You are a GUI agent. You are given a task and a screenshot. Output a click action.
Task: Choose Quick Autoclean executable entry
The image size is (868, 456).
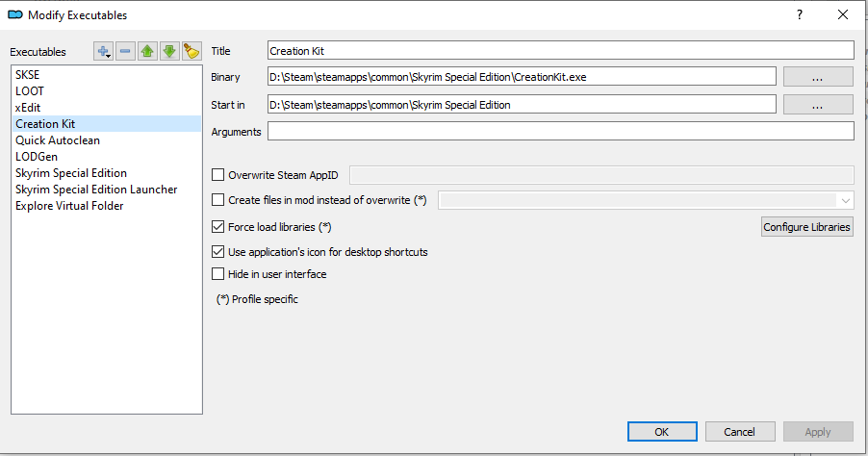click(58, 140)
